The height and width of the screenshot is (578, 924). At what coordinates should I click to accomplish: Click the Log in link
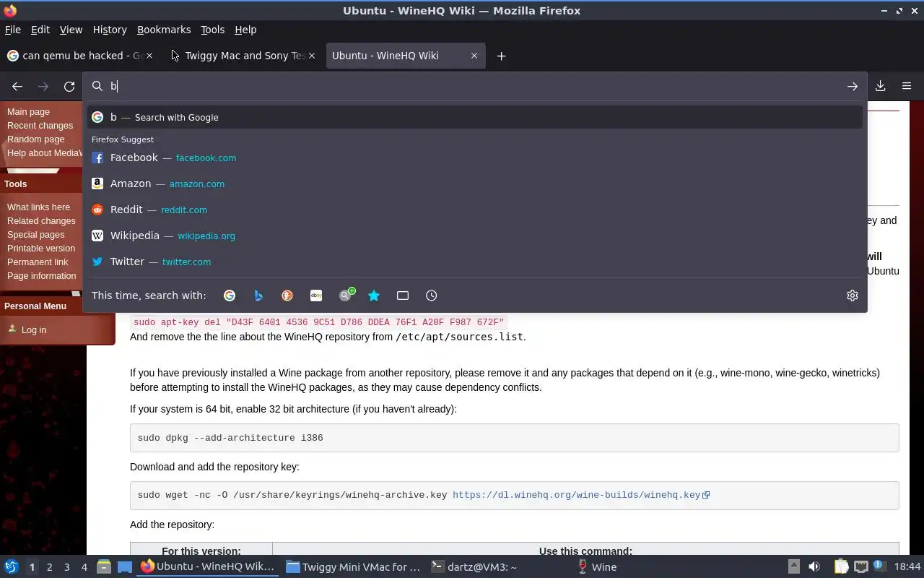coord(33,330)
